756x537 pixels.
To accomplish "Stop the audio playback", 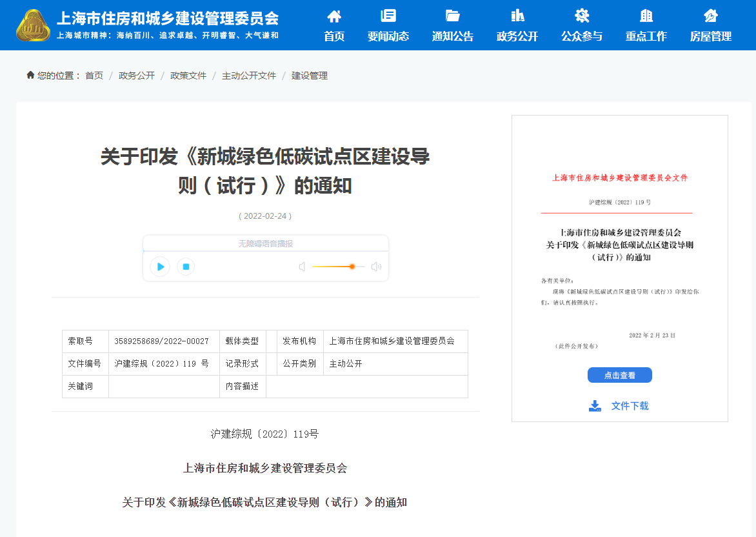I will coord(186,267).
